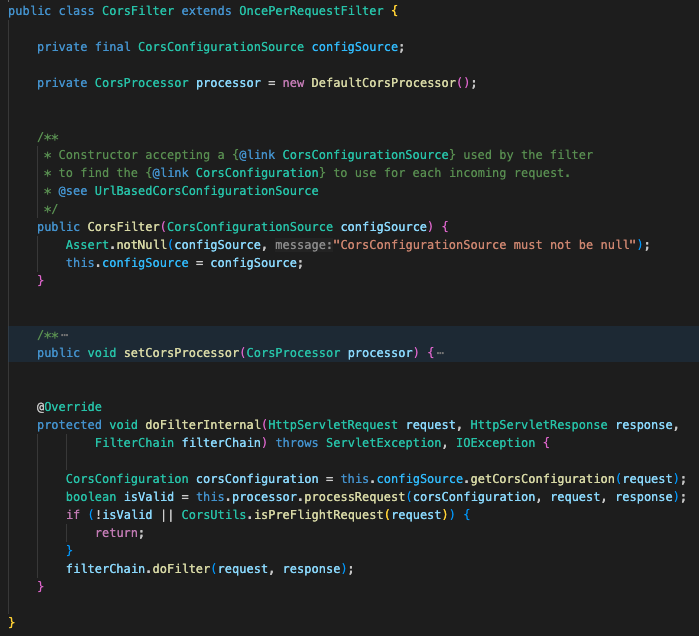Click the final closing brace of class

point(12,623)
